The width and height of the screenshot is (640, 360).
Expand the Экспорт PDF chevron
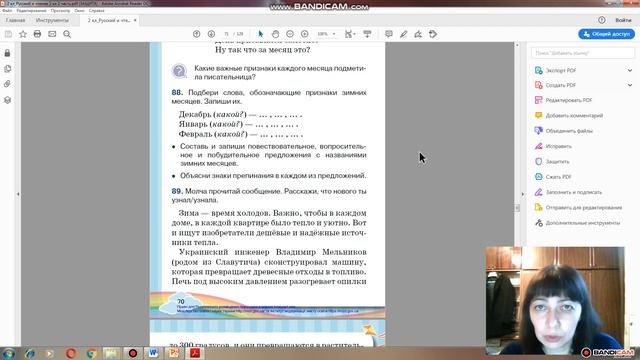coord(630,70)
